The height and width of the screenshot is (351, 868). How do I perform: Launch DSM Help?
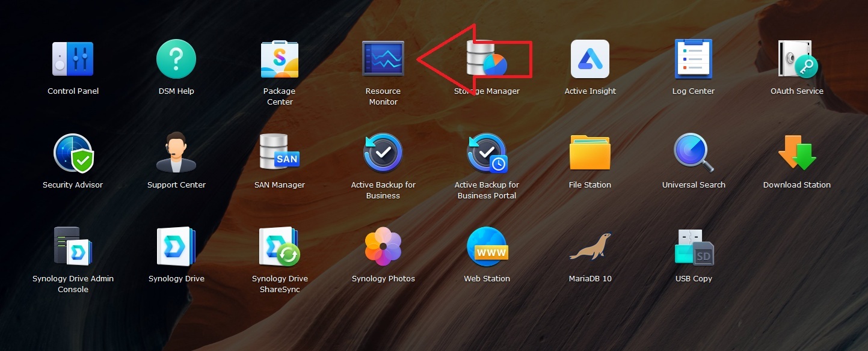(176, 59)
